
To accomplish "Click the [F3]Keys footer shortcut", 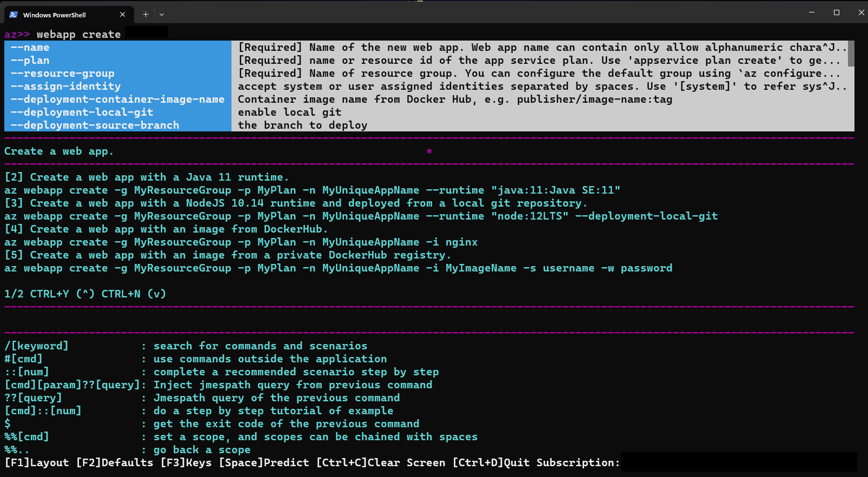I will pos(186,463).
